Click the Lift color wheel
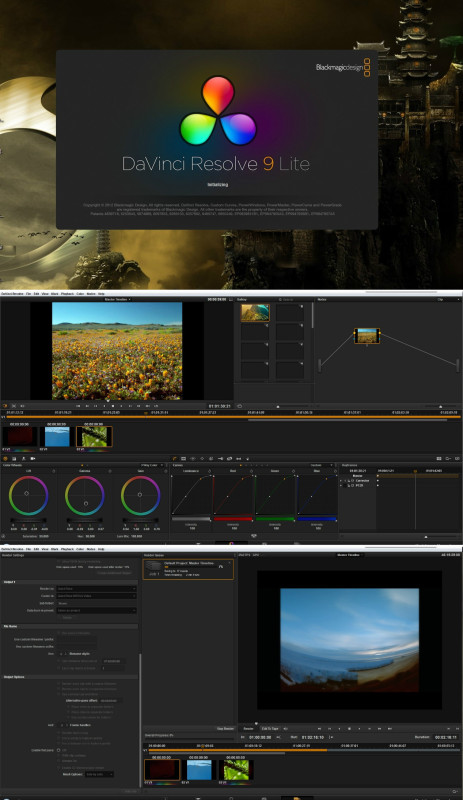The height and width of the screenshot is (800, 463). (28, 495)
